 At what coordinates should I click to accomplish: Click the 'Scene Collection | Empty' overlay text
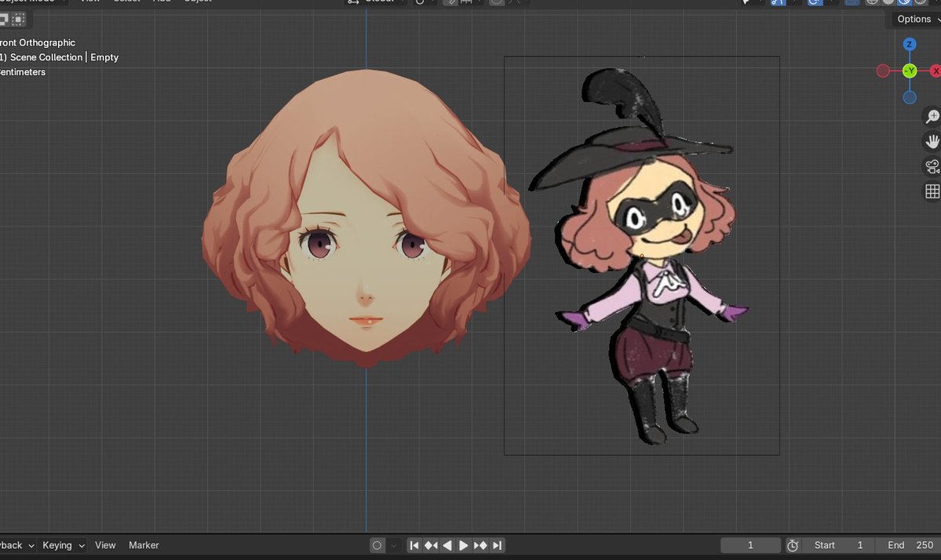pos(64,57)
